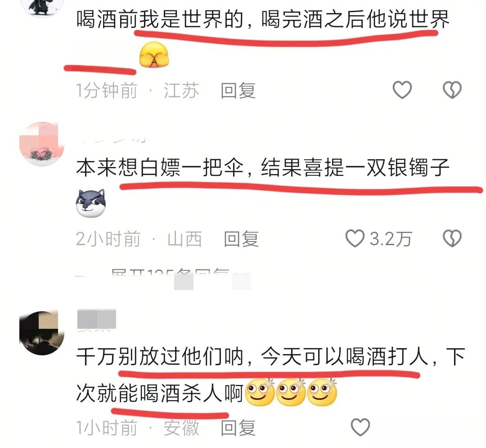Viewport: 486px width, 448px height.
Task: Tap the blurred username of Anhui commenter
Action: pos(96,319)
